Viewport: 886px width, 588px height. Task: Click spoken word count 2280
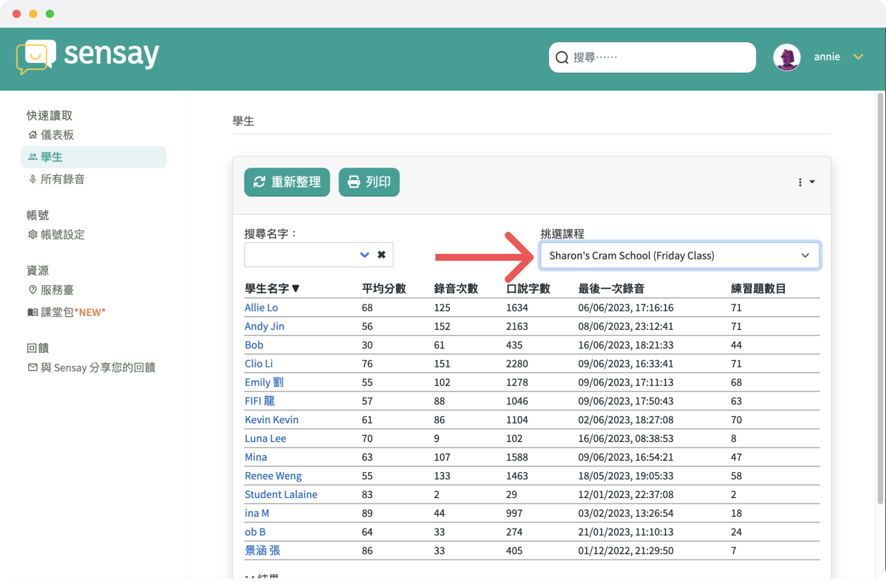(517, 363)
